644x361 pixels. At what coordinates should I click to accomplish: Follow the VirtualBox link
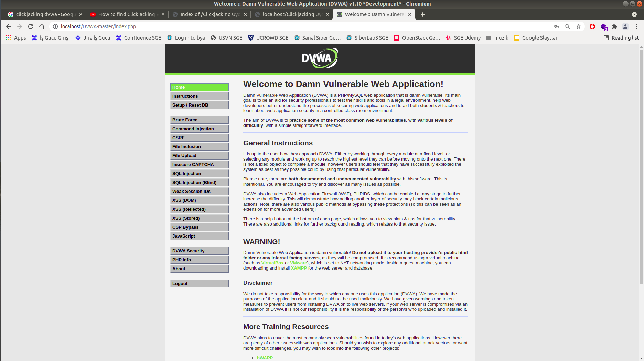tap(272, 263)
